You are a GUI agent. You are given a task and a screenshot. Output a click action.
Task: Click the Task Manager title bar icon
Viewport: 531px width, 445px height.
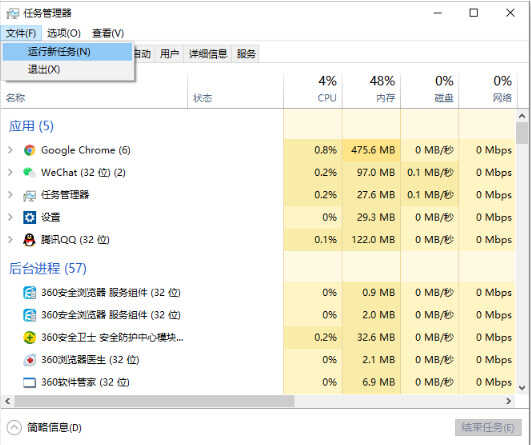tap(13, 14)
